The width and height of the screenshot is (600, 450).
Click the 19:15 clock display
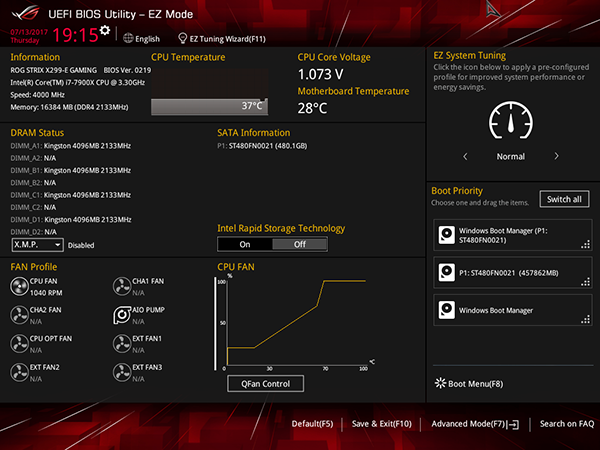[75, 35]
